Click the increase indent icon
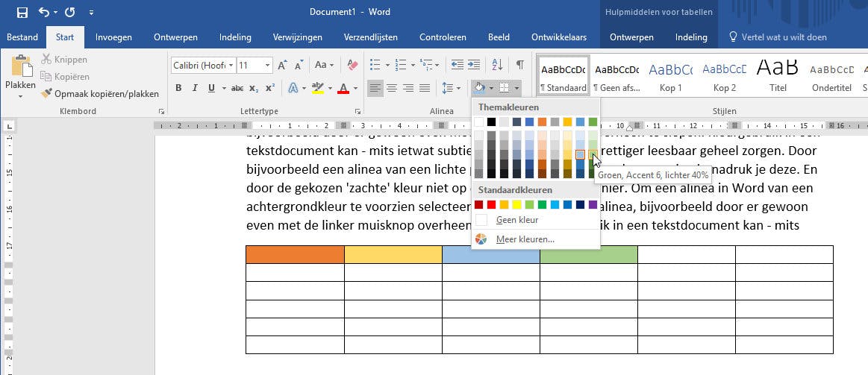The width and height of the screenshot is (868, 375). coord(474,65)
